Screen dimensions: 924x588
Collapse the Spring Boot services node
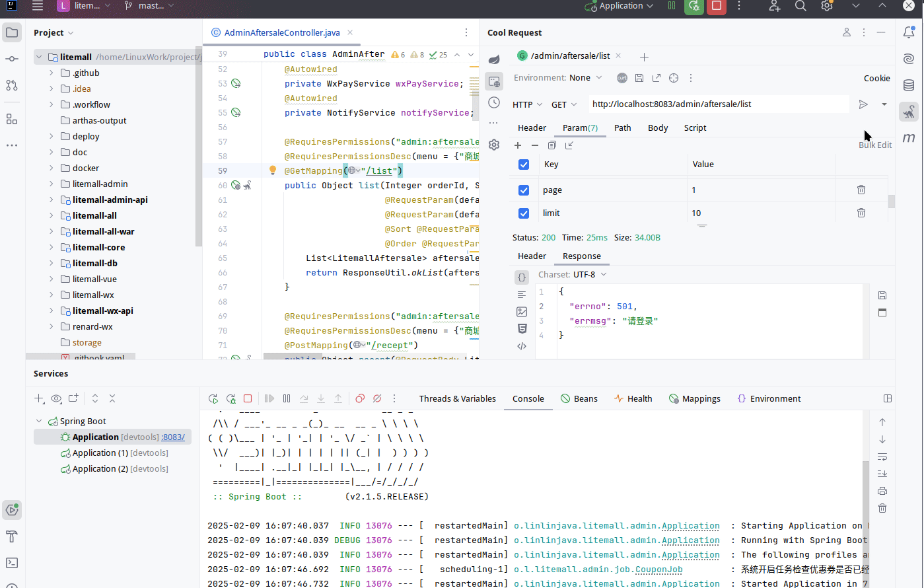(39, 422)
